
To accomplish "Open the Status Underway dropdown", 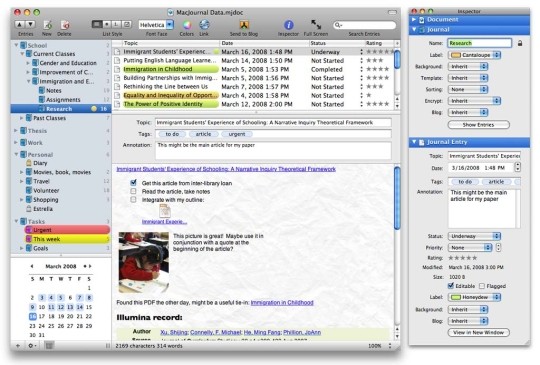I will (x=474, y=236).
